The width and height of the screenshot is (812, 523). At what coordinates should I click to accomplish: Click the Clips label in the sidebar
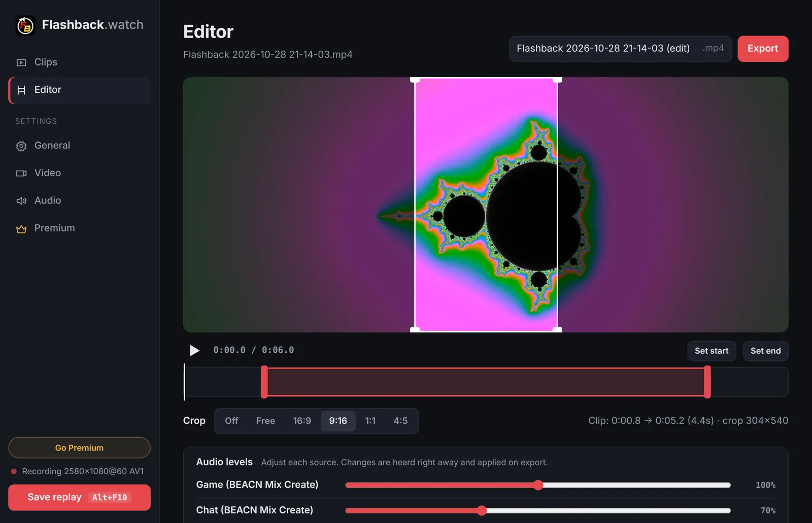tap(46, 62)
